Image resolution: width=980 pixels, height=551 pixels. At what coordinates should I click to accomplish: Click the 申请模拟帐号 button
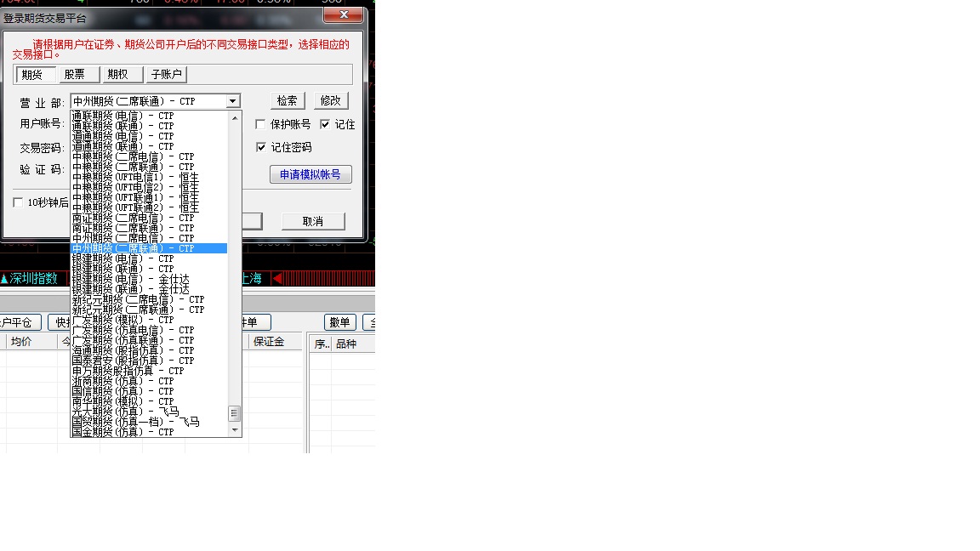(x=311, y=174)
